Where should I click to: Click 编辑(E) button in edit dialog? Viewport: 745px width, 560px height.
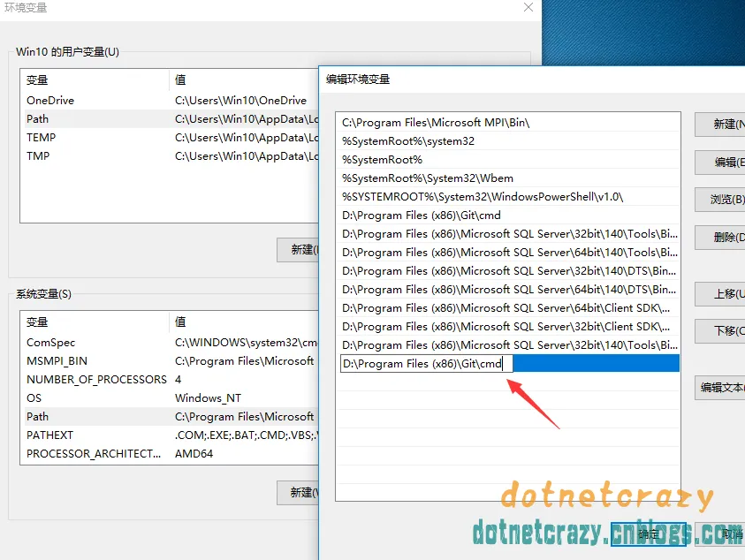click(720, 163)
